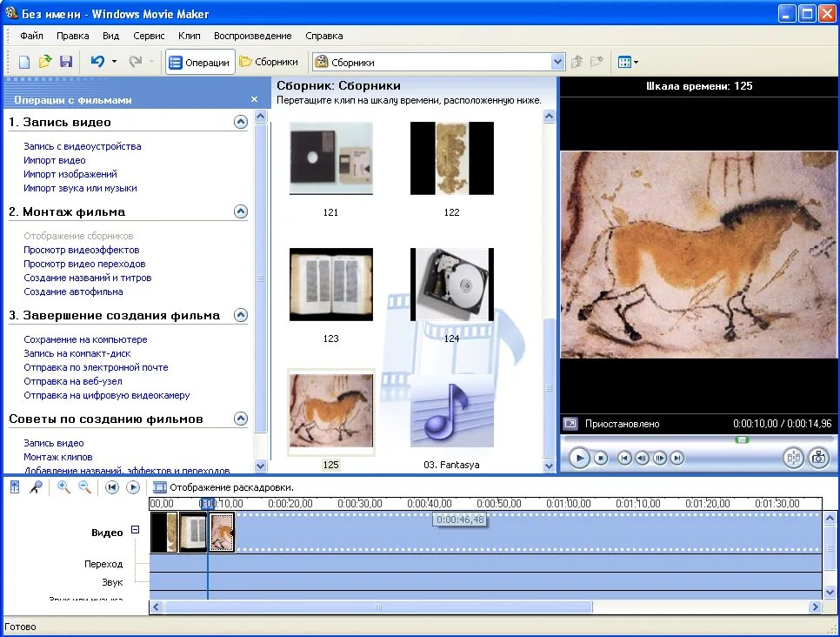This screenshot has height=637, width=840.
Task: Open the Сервис menu
Action: point(149,36)
